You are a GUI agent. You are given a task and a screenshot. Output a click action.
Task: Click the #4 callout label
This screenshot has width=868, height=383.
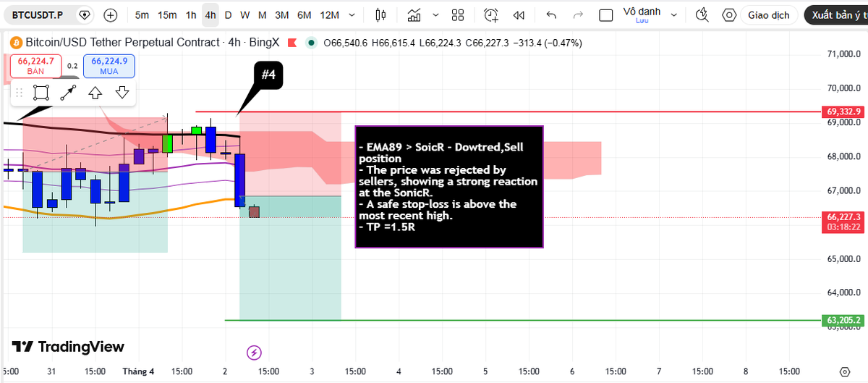[x=268, y=75]
